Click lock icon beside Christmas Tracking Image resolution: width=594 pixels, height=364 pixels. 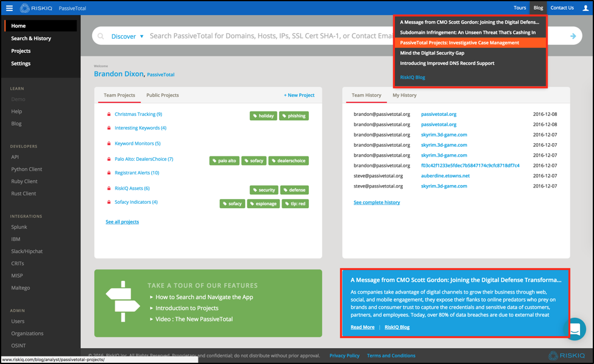pos(109,114)
